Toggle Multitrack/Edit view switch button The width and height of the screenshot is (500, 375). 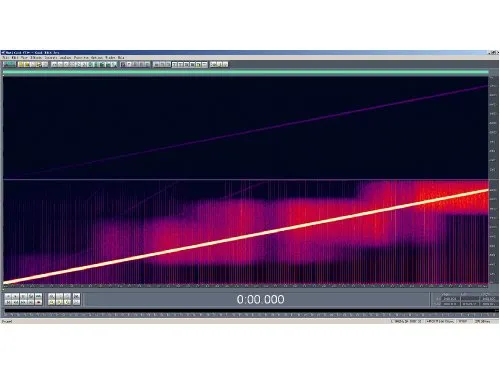coord(9,64)
